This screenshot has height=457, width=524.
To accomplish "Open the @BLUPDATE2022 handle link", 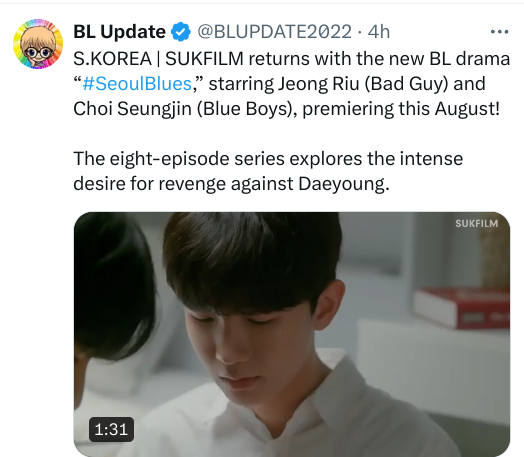I will coord(274,32).
